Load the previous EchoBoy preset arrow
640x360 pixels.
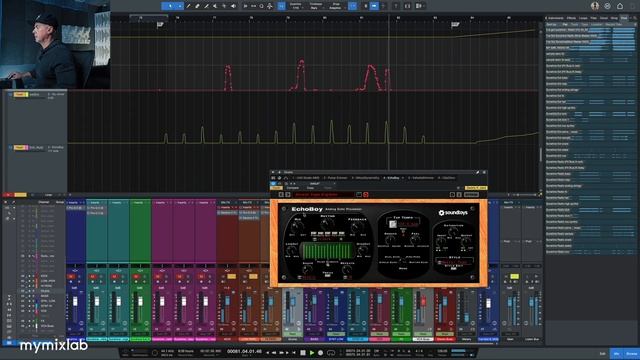(x=281, y=195)
